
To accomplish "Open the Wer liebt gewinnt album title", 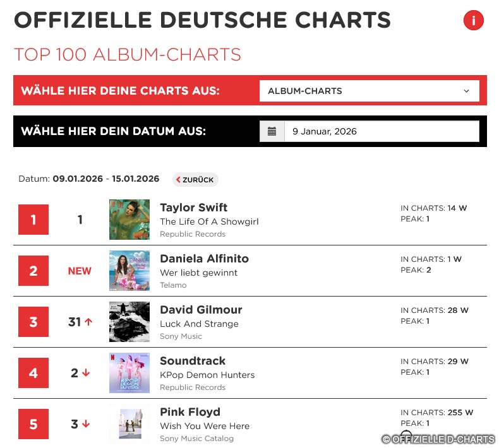I will pos(198,273).
